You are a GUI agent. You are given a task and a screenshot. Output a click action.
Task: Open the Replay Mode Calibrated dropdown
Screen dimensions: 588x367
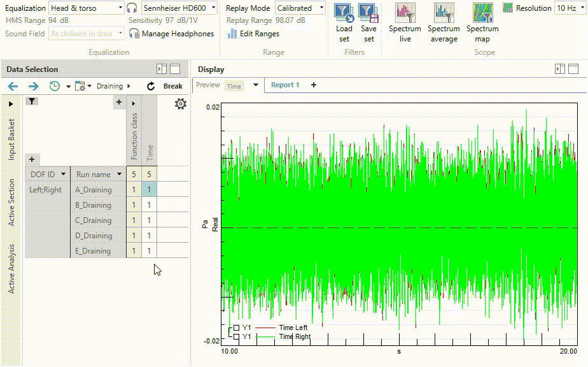tap(300, 8)
